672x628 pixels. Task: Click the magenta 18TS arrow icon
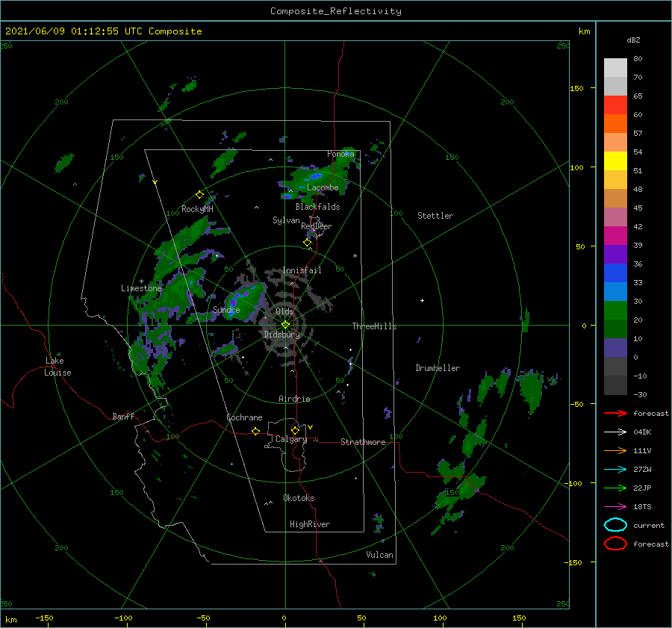click(615, 507)
